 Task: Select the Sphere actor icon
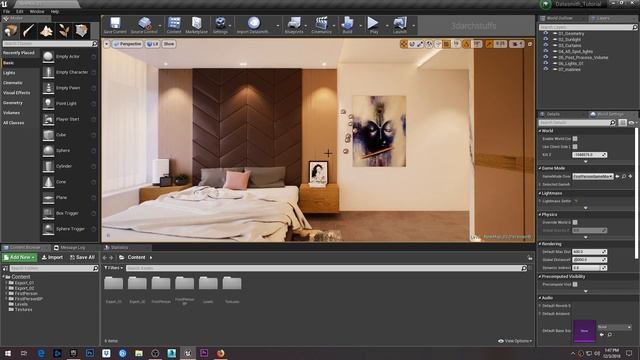[x=48, y=150]
